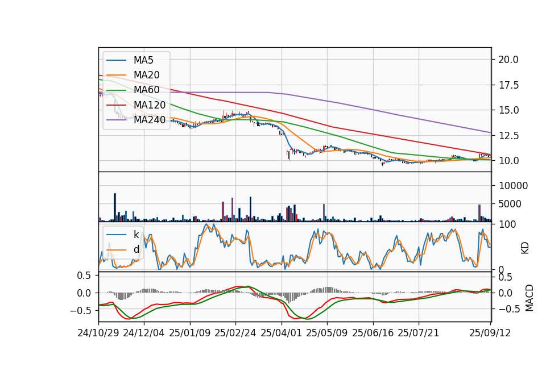The image size is (546, 392).
Task: Click the 24/12/04 date axis label
Action: 144,333
